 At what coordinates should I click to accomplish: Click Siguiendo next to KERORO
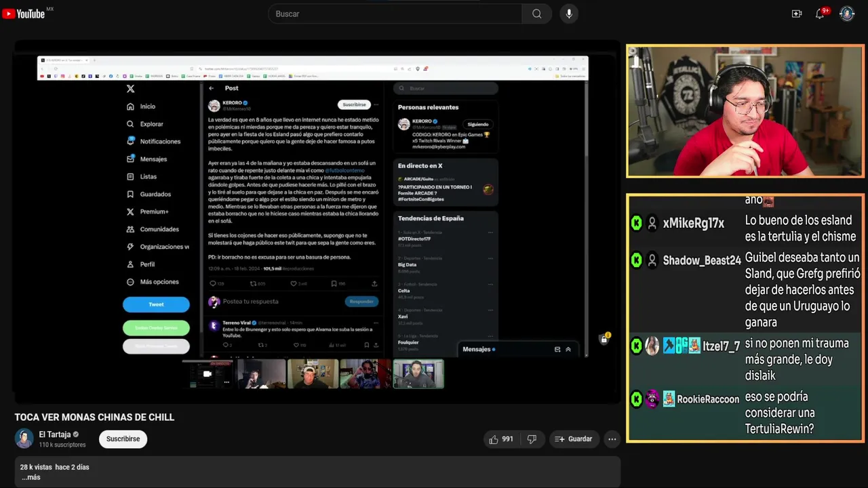pyautogui.click(x=478, y=125)
